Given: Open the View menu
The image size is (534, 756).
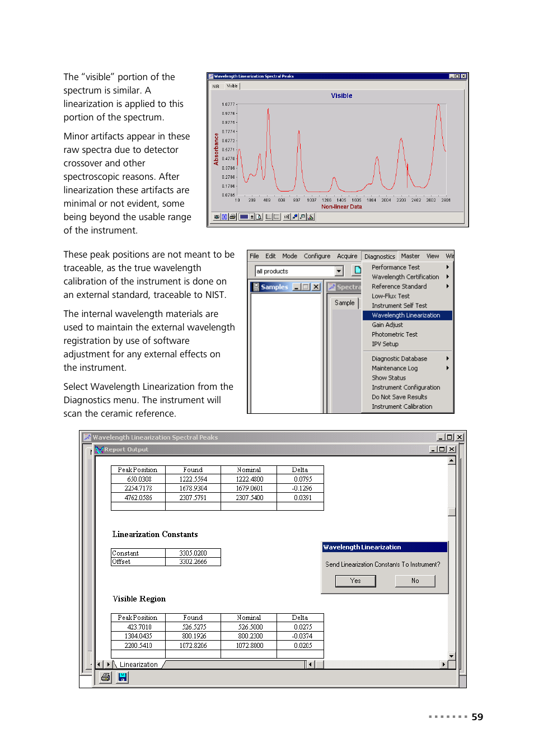Looking at the screenshot, I should click(x=433, y=256).
